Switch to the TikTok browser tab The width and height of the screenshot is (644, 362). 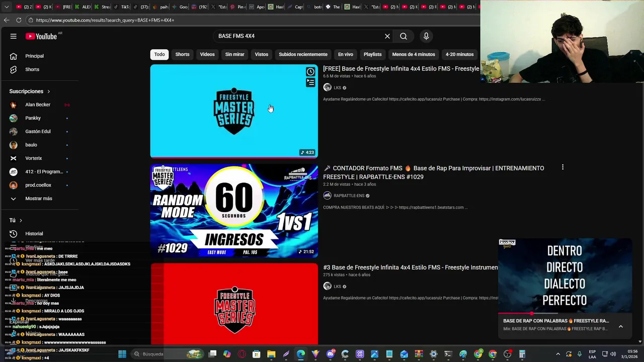click(122, 7)
